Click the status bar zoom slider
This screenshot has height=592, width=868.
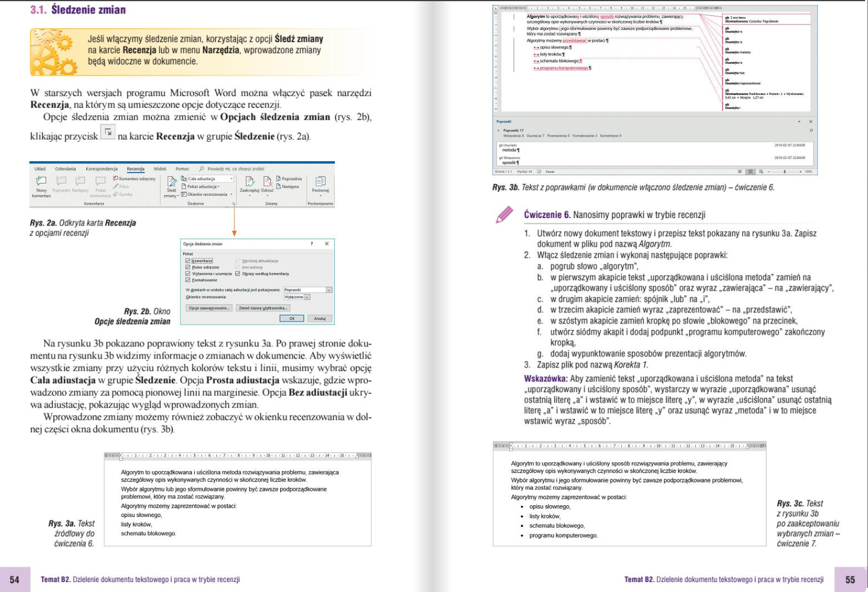point(785,172)
